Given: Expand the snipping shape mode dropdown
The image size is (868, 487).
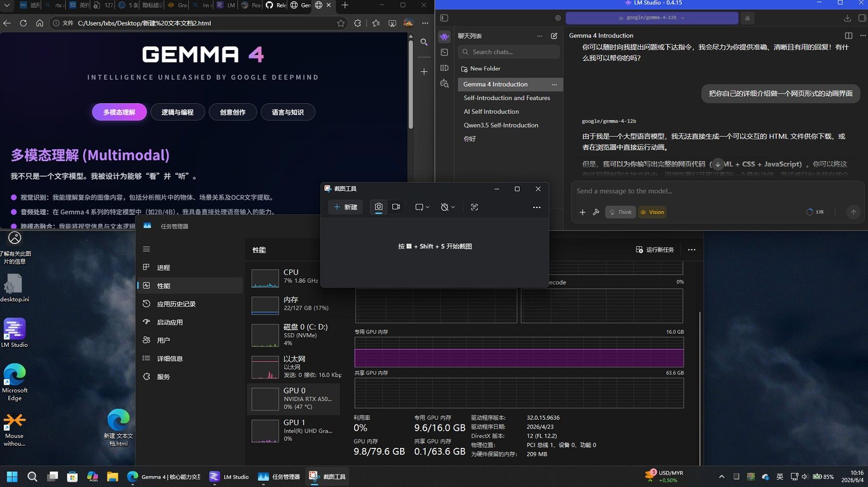Looking at the screenshot, I should point(422,207).
